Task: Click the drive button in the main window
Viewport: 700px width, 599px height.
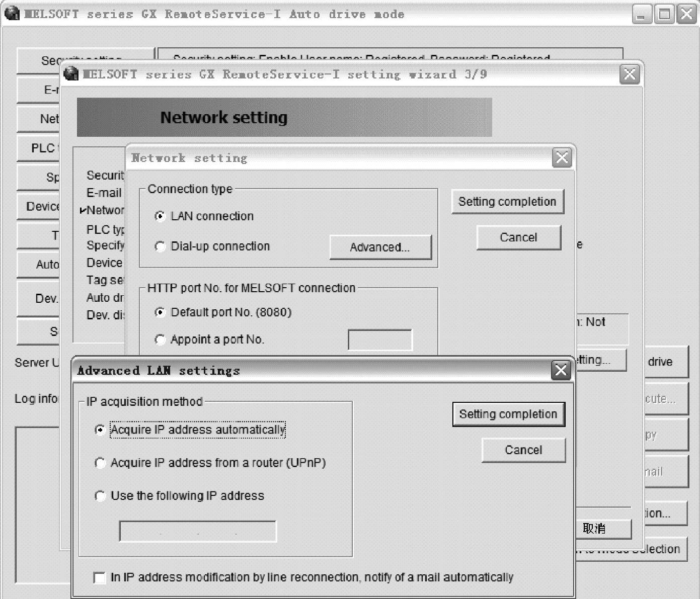Action: (x=666, y=362)
